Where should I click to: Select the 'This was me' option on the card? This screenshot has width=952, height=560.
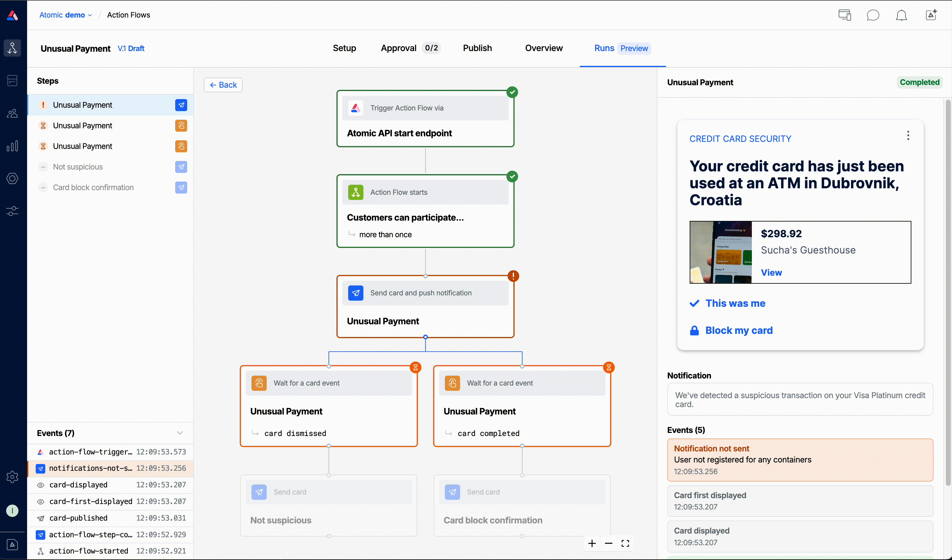click(x=736, y=303)
